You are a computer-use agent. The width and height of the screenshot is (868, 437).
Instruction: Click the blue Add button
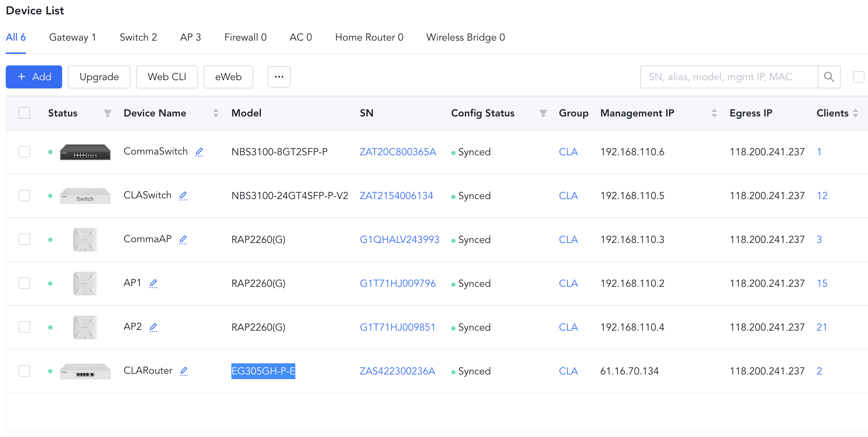[34, 77]
